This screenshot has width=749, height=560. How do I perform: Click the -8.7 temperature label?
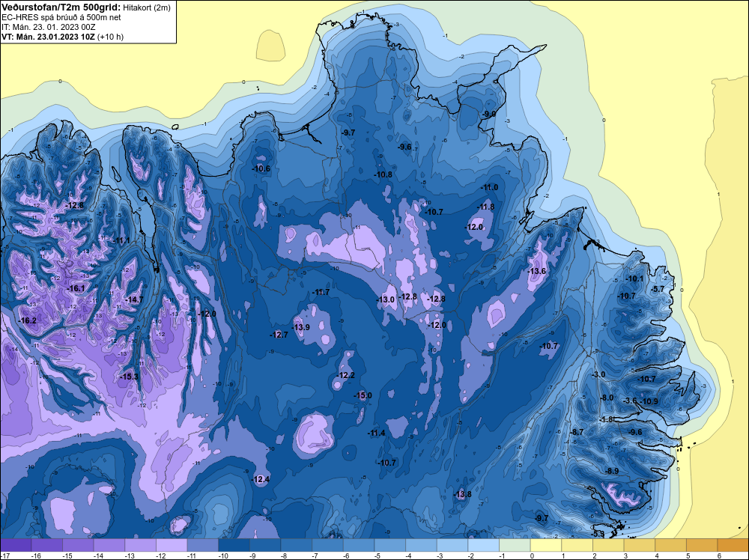click(577, 431)
